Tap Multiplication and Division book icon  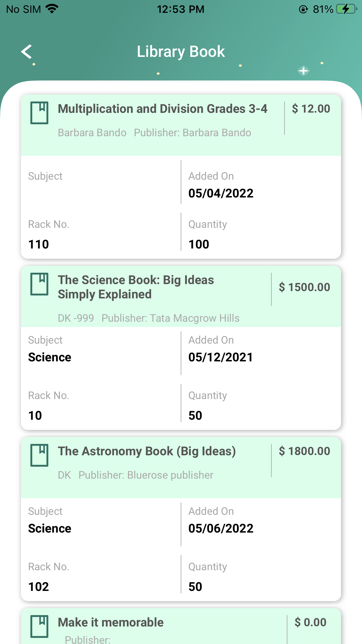point(39,113)
